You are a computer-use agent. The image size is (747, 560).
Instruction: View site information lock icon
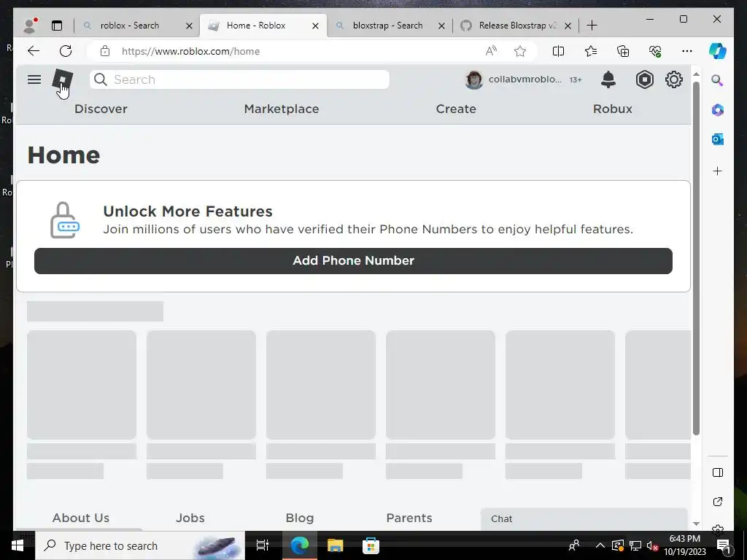click(x=105, y=51)
